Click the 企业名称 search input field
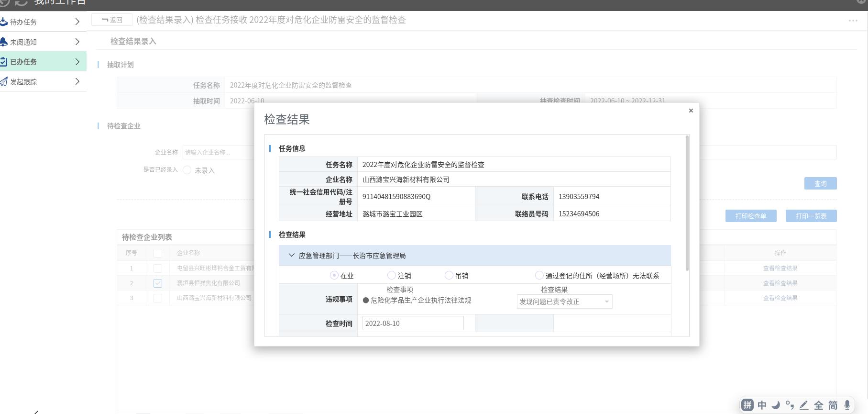Image resolution: width=868 pixels, height=414 pixels. (219, 152)
